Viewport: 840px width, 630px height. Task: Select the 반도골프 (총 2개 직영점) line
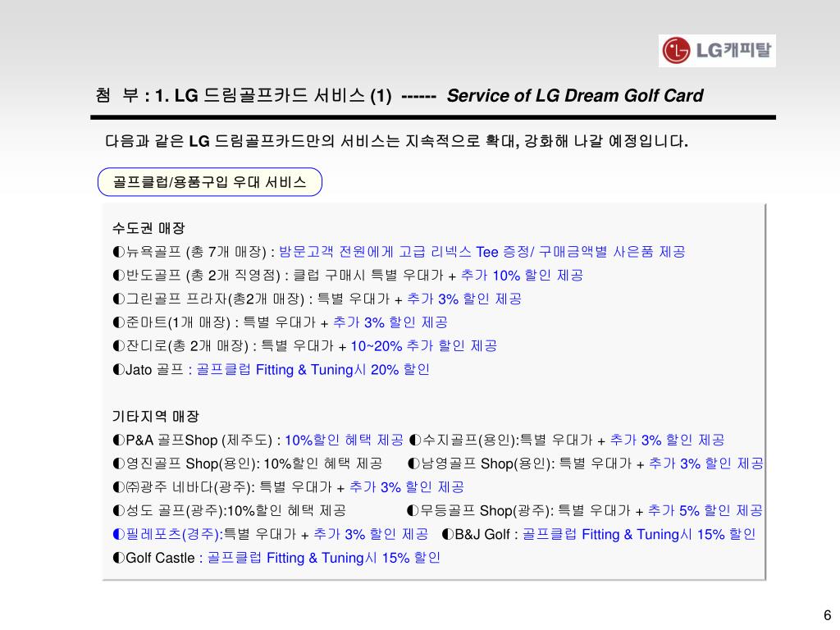point(348,276)
